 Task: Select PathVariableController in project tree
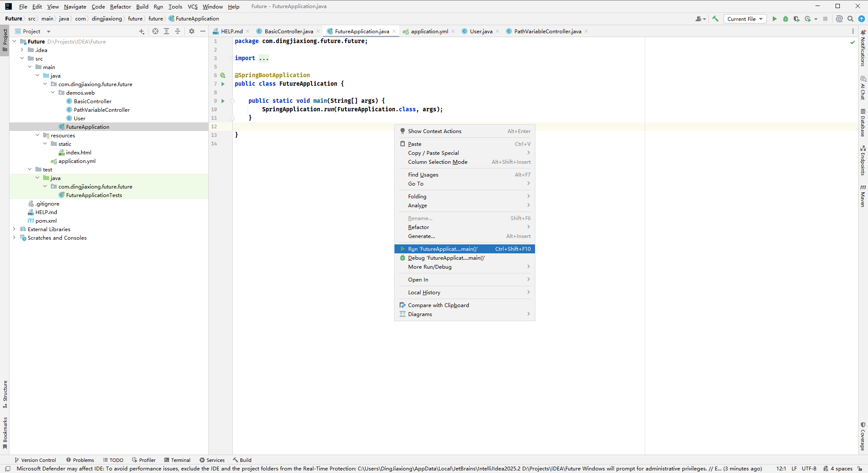coord(102,110)
